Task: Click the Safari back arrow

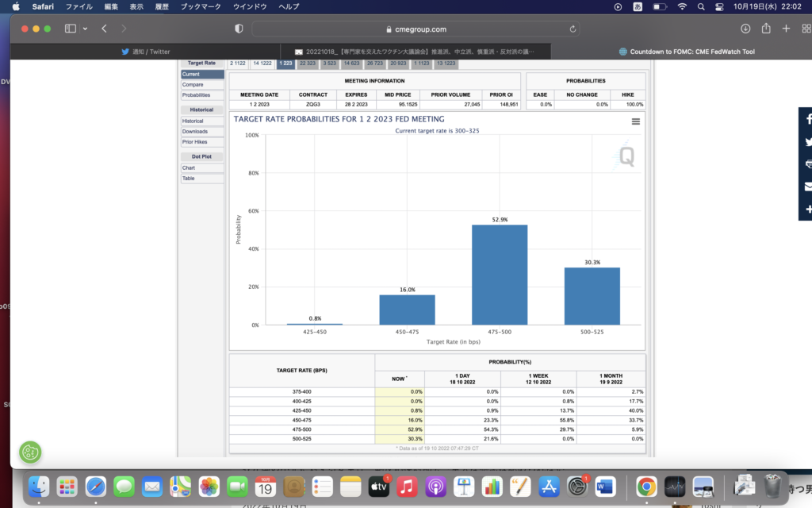Action: pyautogui.click(x=104, y=29)
